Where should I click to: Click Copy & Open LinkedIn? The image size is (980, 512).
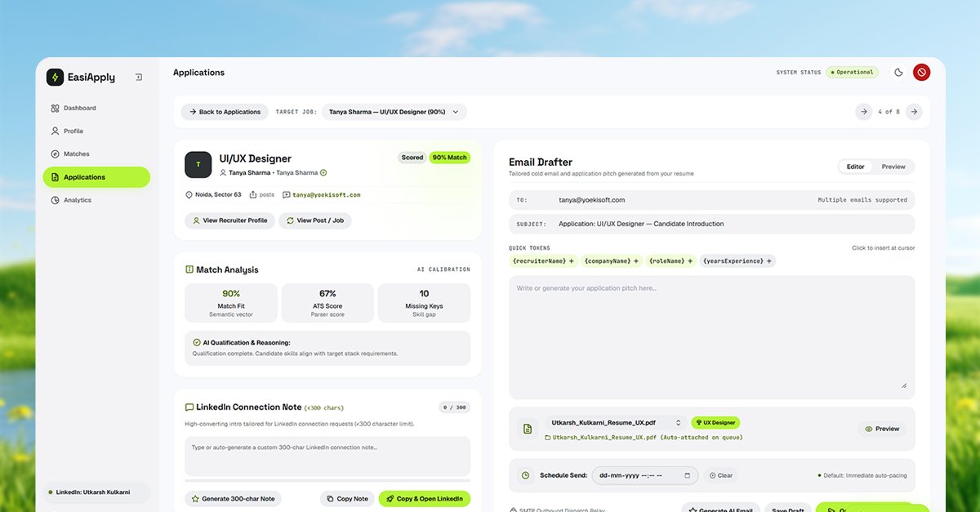(x=425, y=498)
